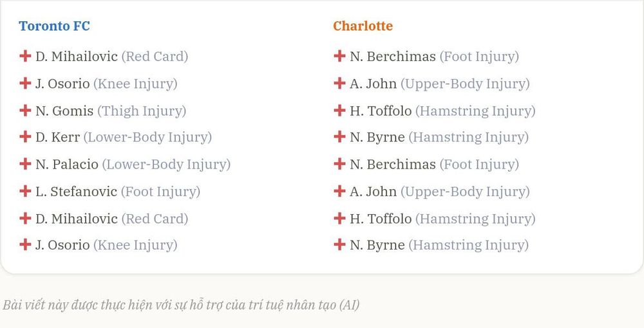Click red cross of first N. Berchimas entry
The width and height of the screenshot is (644, 328).
(x=339, y=56)
